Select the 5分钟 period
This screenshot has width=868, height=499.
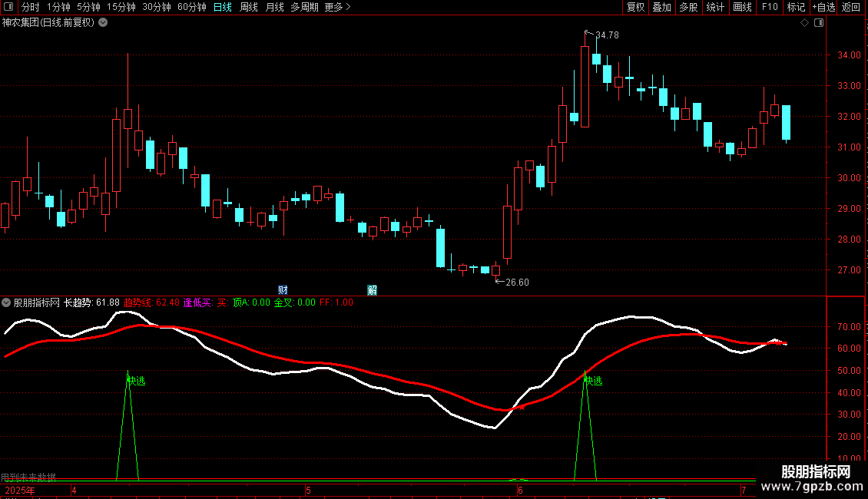pyautogui.click(x=88, y=7)
